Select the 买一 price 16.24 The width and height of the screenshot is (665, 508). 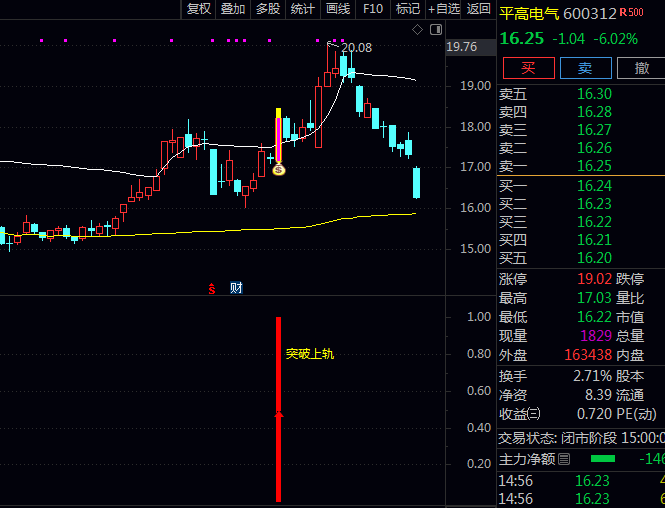click(x=595, y=186)
